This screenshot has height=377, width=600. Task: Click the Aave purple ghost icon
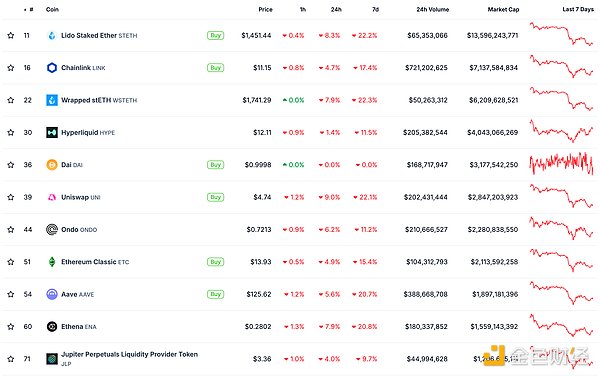(52, 294)
